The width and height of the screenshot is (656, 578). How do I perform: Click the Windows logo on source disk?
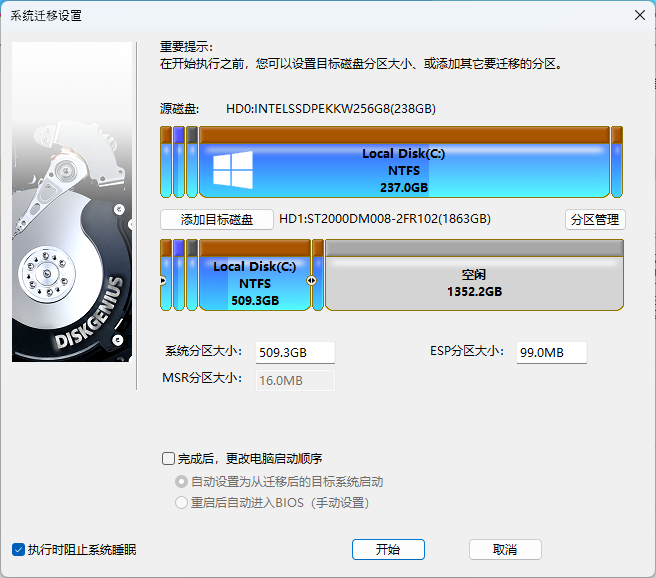232,170
